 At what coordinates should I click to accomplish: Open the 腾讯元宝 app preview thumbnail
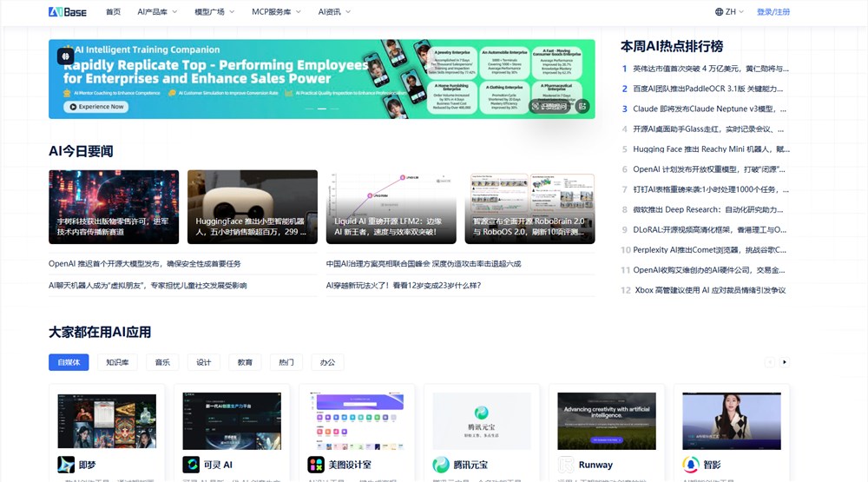(482, 421)
